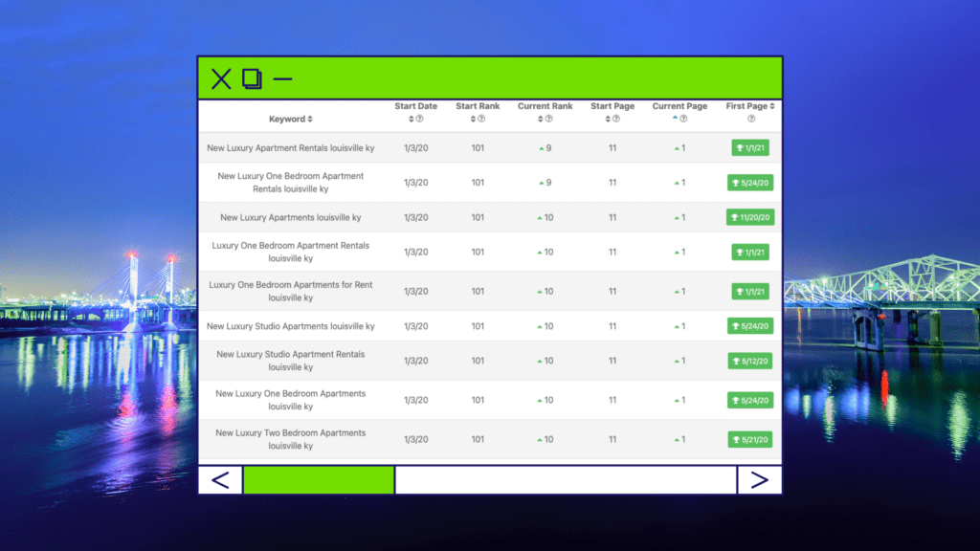Click the 11/20/20 first page badge
The width and height of the screenshot is (980, 551).
(750, 217)
